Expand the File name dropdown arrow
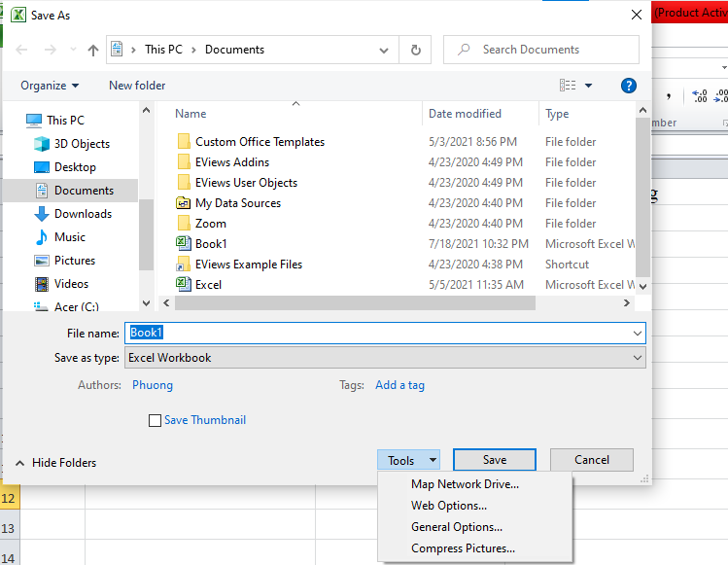 tap(637, 334)
